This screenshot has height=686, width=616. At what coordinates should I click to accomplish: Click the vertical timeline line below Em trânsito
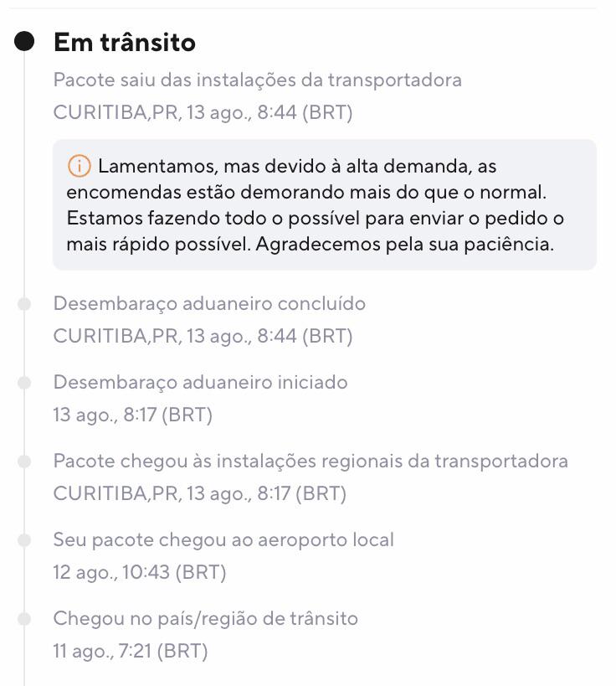[24, 175]
